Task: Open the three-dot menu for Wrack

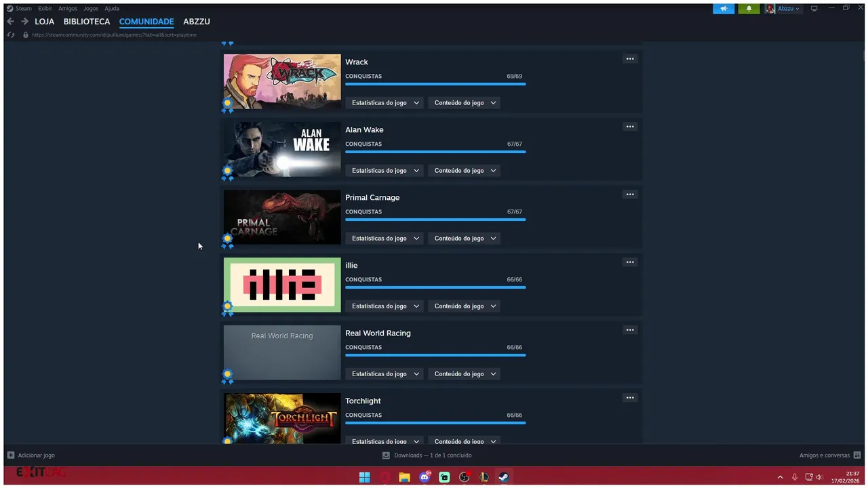Action: coord(630,59)
